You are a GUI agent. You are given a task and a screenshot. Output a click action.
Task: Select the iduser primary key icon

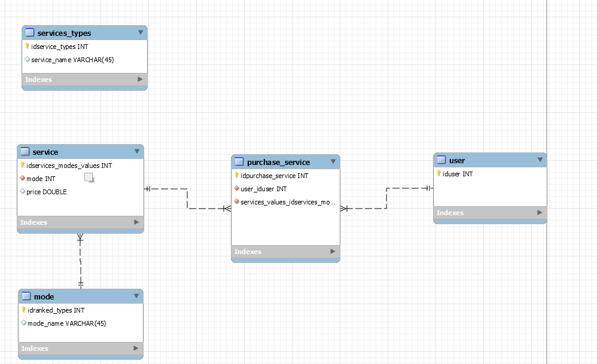click(x=438, y=173)
